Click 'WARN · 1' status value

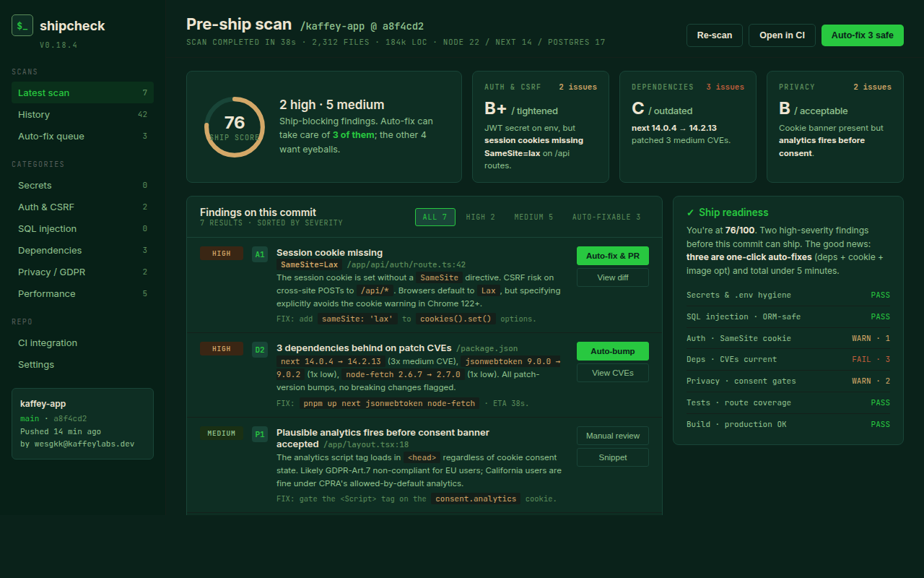tap(871, 338)
